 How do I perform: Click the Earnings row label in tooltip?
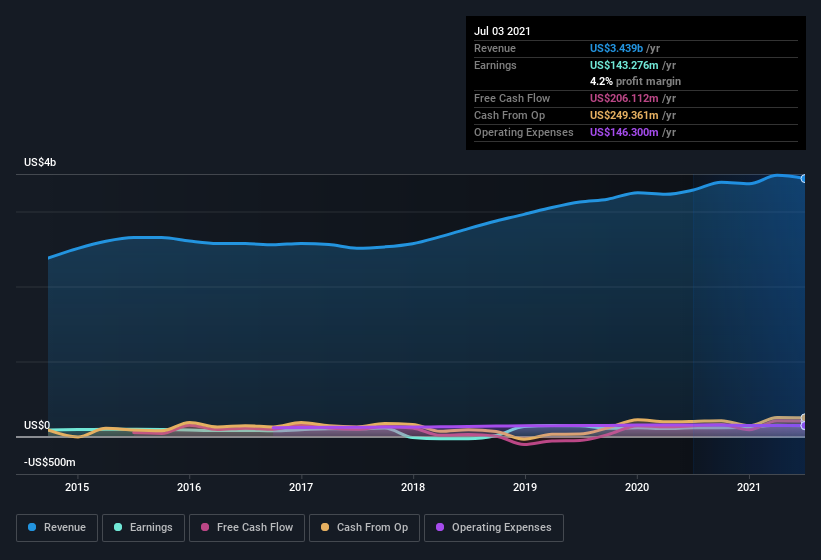point(495,65)
